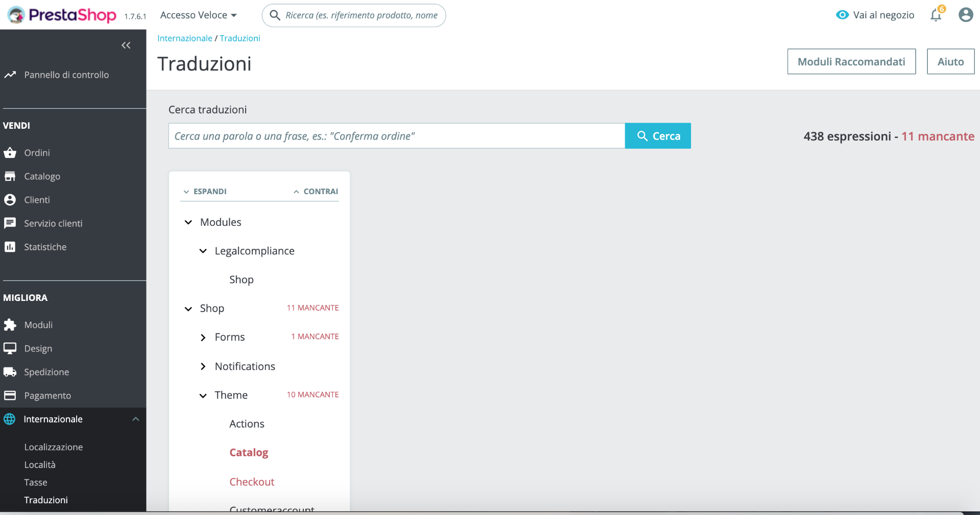Expand the Forms node chevron

(x=203, y=337)
